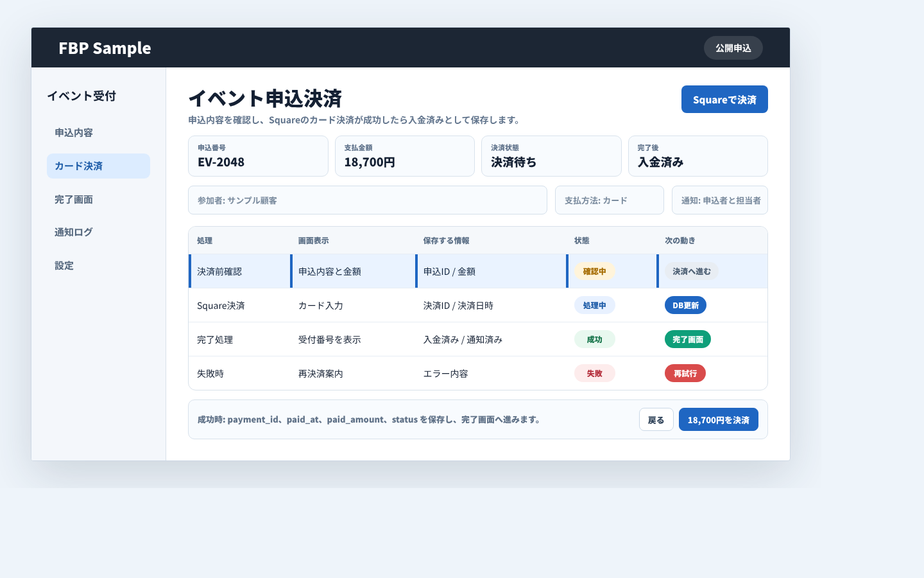924x578 pixels.
Task: Click the Squareで決済 button
Action: 724,100
